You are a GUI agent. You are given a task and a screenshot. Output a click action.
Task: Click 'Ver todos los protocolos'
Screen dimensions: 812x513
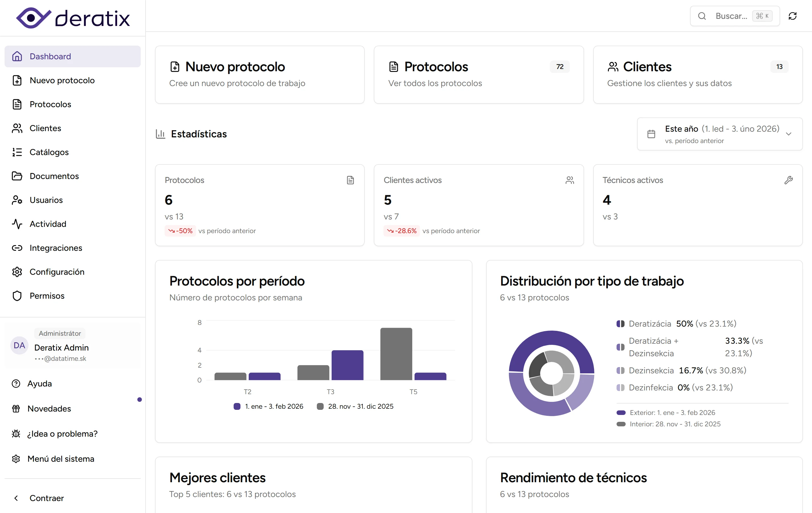pos(435,83)
